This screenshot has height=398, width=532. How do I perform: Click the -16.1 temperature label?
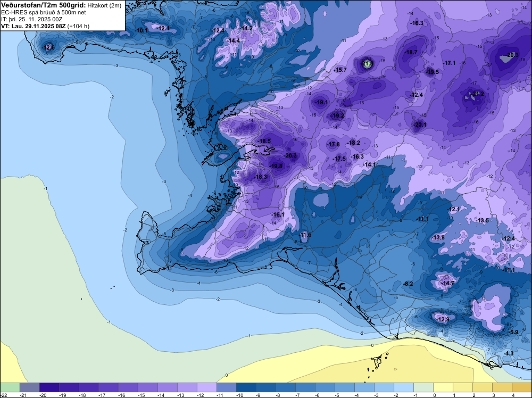tap(278, 214)
